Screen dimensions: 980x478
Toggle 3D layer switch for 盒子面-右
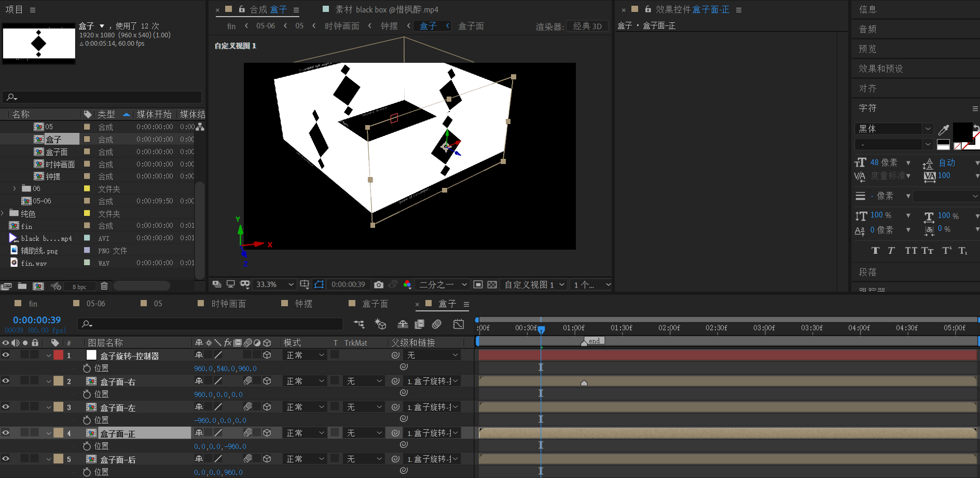click(267, 381)
